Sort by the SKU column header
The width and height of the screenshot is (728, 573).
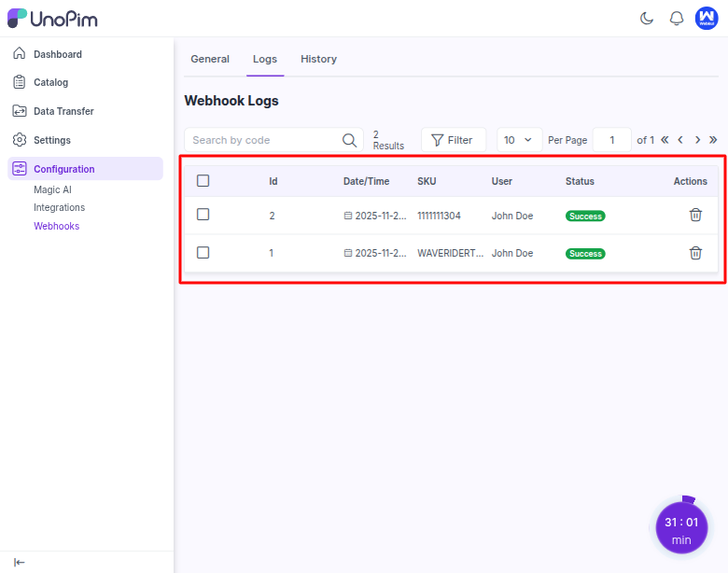pos(427,181)
